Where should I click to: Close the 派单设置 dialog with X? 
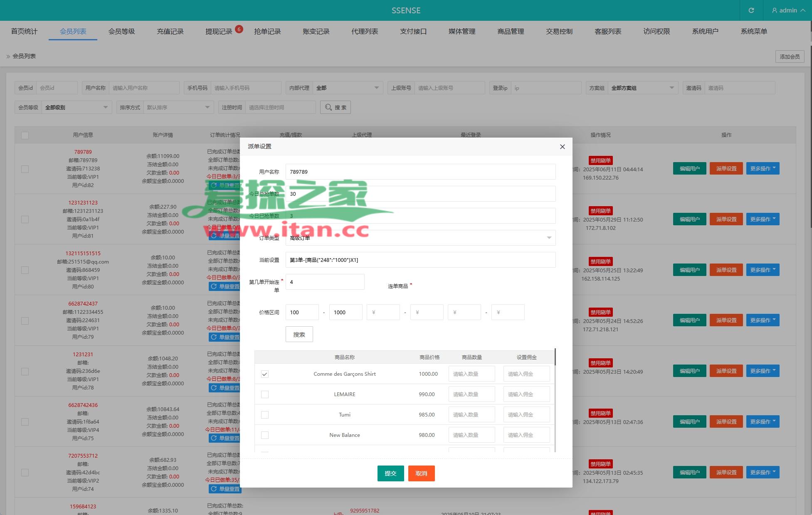562,147
